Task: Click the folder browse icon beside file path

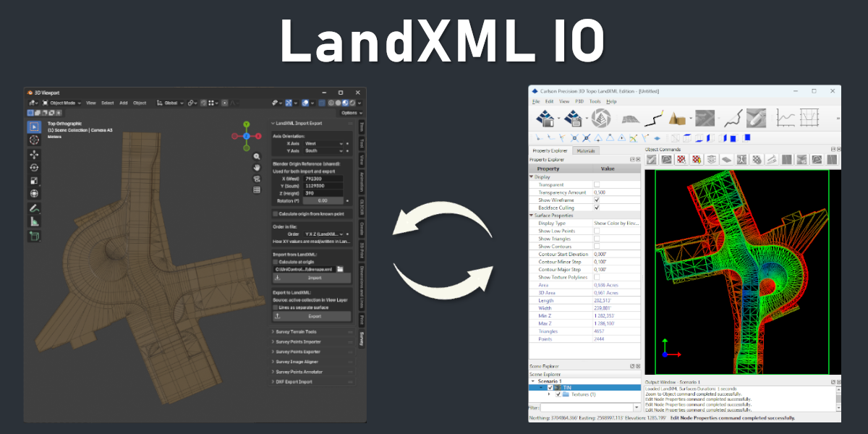Action: (x=339, y=269)
